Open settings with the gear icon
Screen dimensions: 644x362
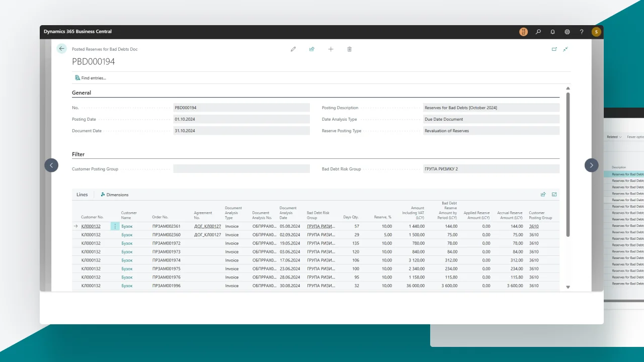pyautogui.click(x=567, y=31)
